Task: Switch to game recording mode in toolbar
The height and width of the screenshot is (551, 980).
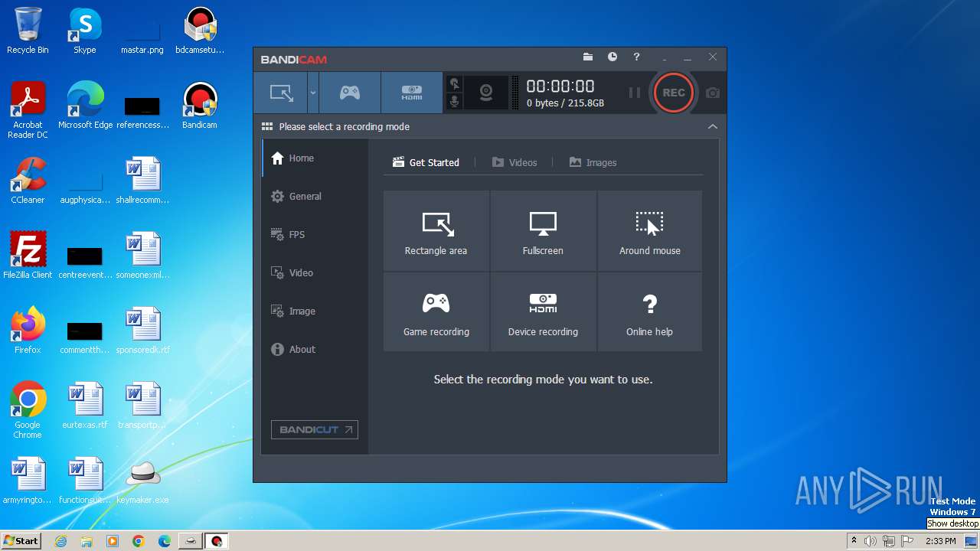Action: (350, 93)
